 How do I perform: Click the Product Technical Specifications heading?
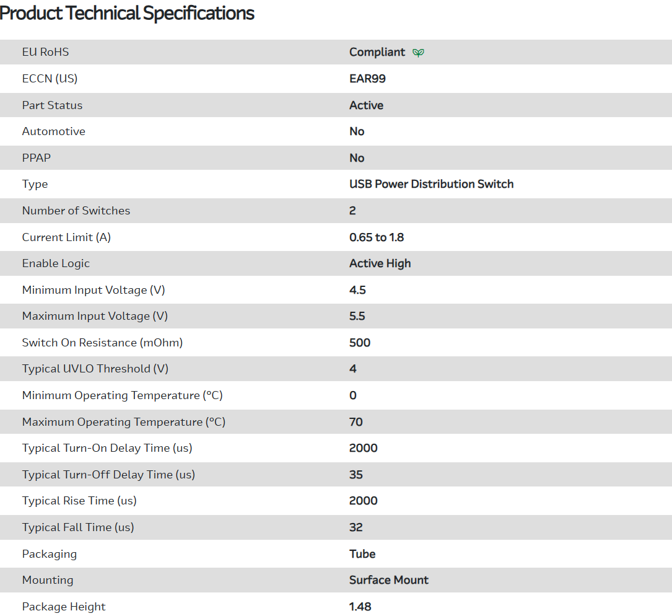[x=128, y=13]
